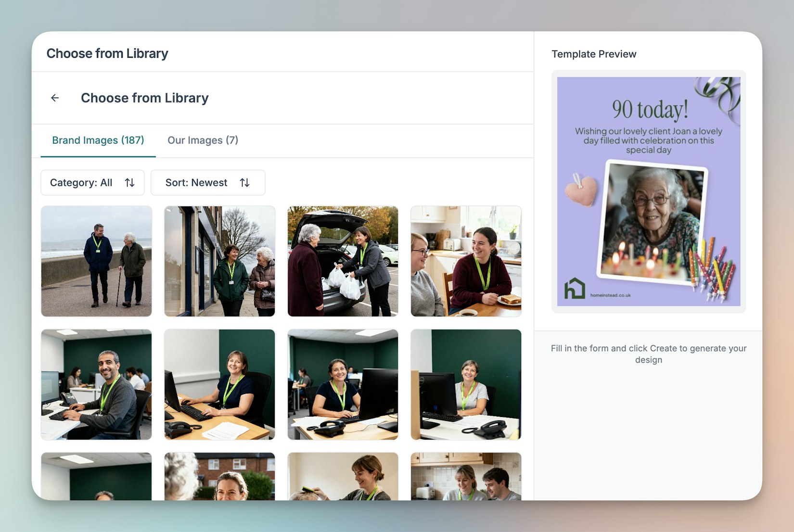Select the man typing at office desk photo
Image resolution: width=794 pixels, height=532 pixels.
pyautogui.click(x=96, y=384)
